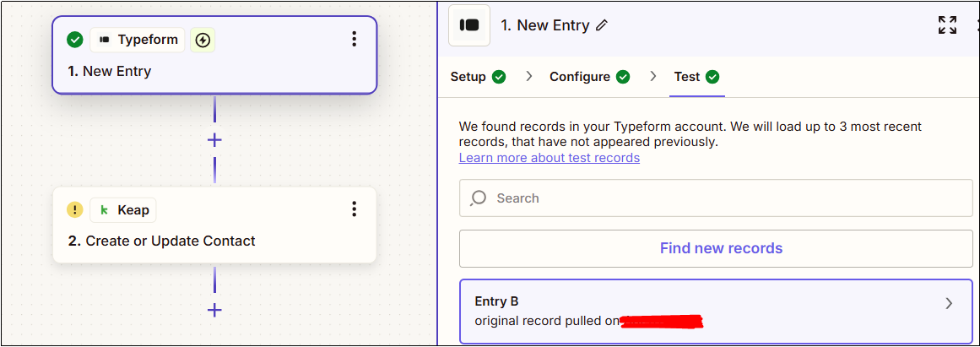
Task: Open three-dot menu on Typeform step
Action: point(354,40)
